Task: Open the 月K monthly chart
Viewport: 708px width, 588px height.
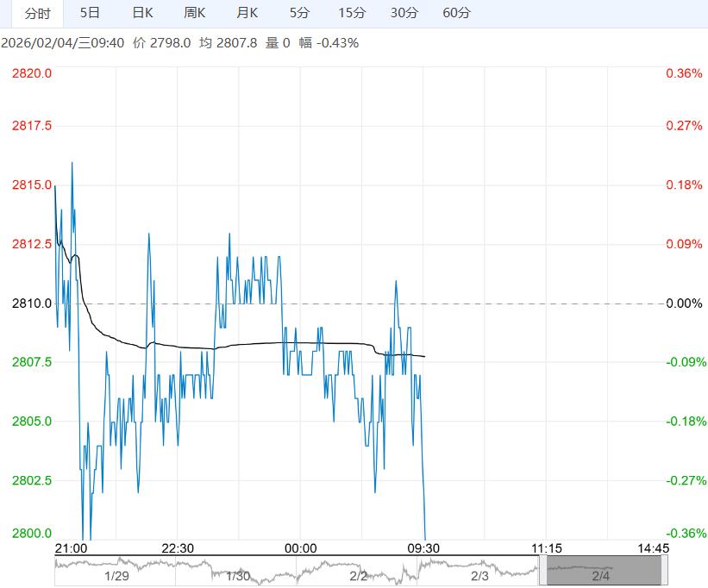Action: [247, 13]
